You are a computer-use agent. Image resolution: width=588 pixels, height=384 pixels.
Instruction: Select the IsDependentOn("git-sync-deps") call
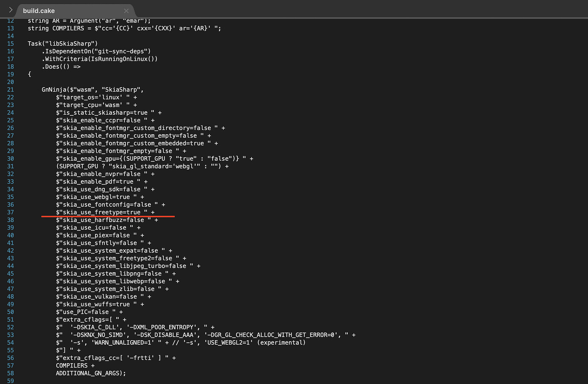[85, 51]
